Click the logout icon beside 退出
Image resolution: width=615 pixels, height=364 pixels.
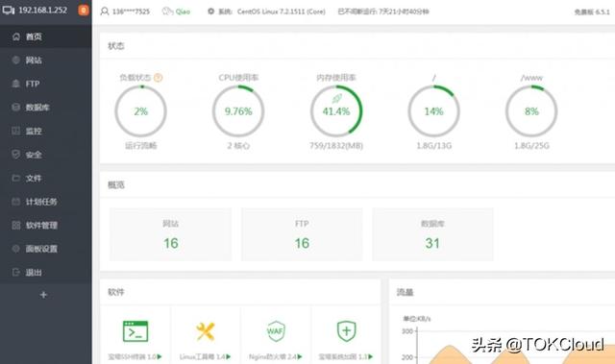16,273
